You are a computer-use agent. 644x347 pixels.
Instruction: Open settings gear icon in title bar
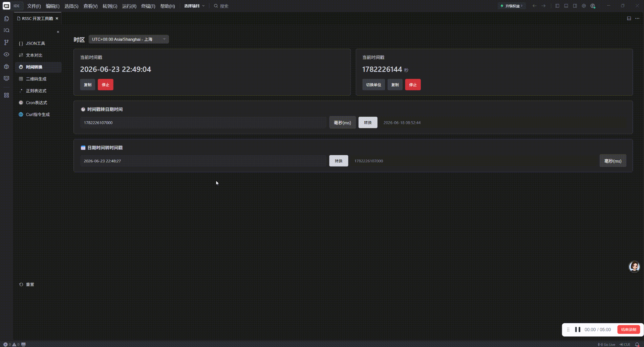click(x=584, y=6)
